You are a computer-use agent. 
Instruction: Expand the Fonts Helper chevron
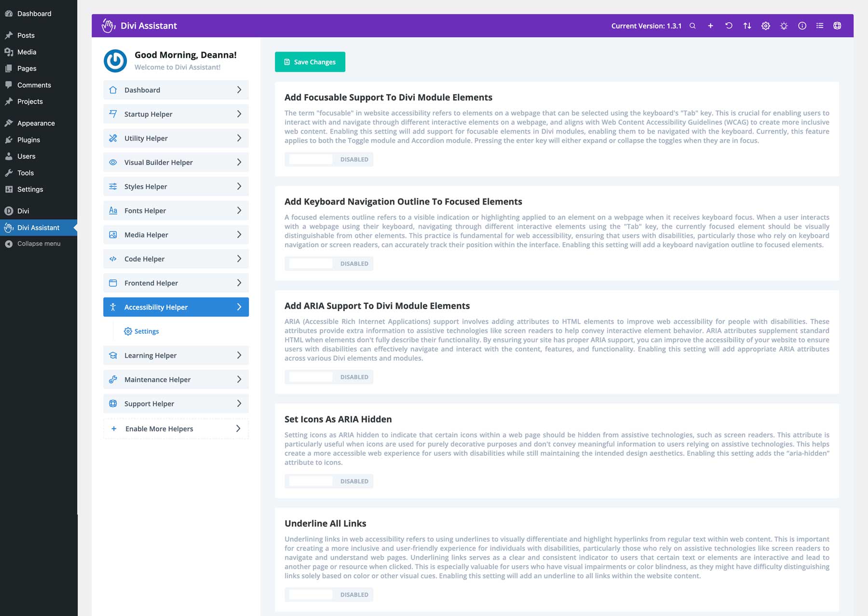pyautogui.click(x=239, y=210)
